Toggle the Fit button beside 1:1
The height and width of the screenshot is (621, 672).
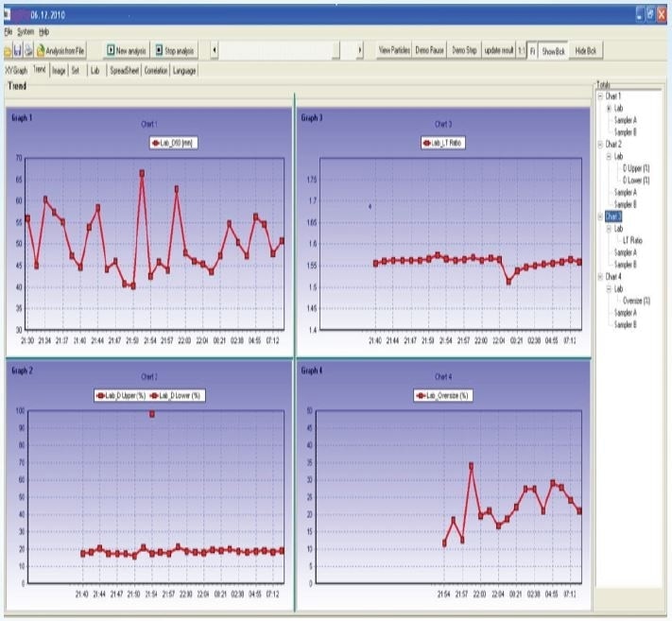click(532, 51)
